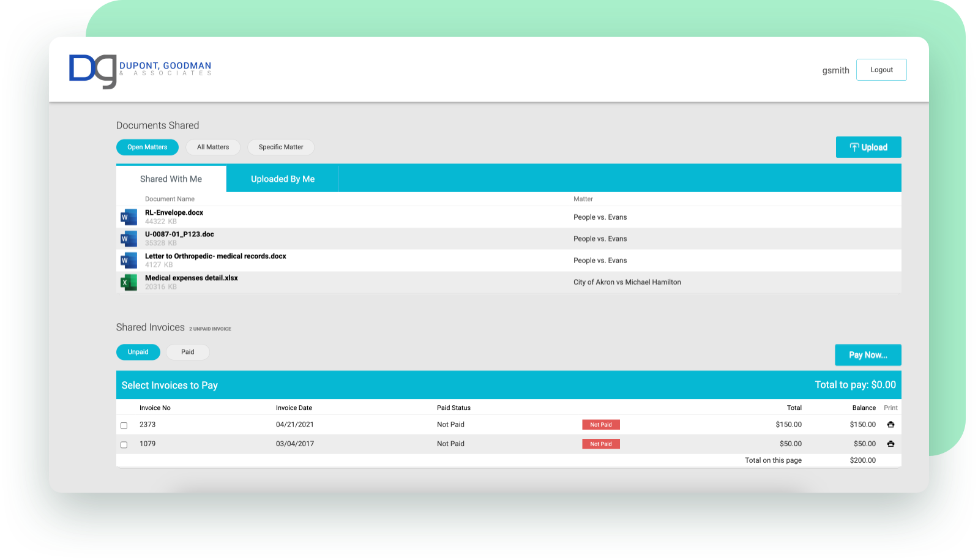
Task: Click the Invoice Date column header
Action: pyautogui.click(x=294, y=408)
